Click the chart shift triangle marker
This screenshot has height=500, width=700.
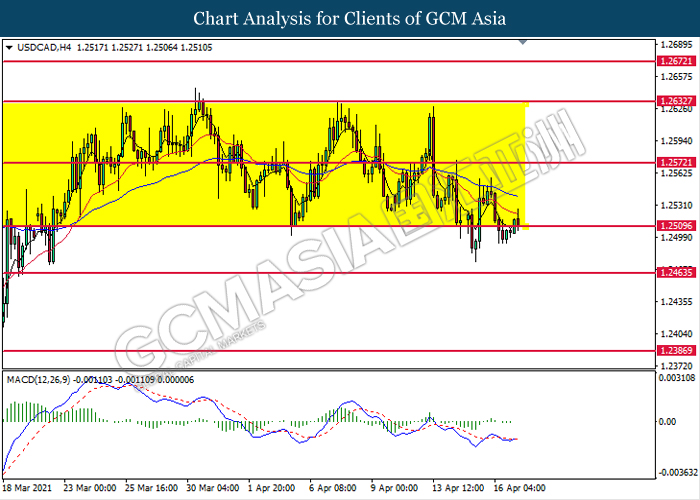(x=523, y=42)
